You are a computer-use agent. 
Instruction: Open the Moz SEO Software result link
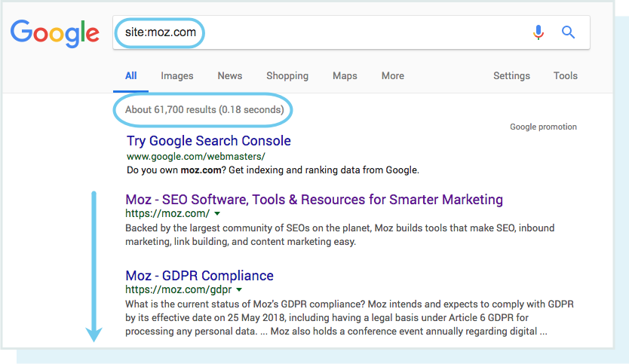pos(314,200)
